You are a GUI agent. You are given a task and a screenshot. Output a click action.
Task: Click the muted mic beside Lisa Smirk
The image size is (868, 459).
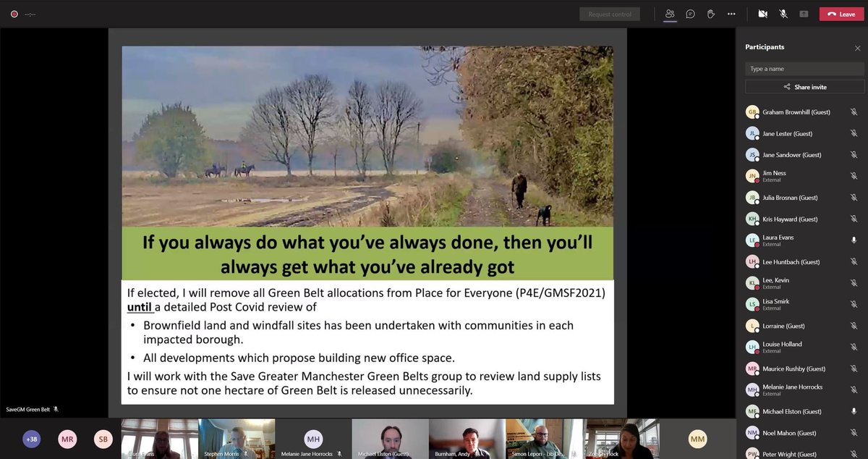click(x=854, y=304)
